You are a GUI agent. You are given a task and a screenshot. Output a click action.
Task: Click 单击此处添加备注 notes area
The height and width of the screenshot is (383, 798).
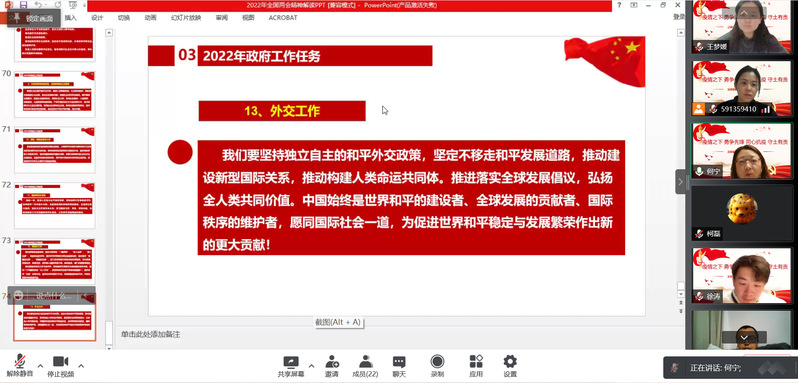click(151, 335)
